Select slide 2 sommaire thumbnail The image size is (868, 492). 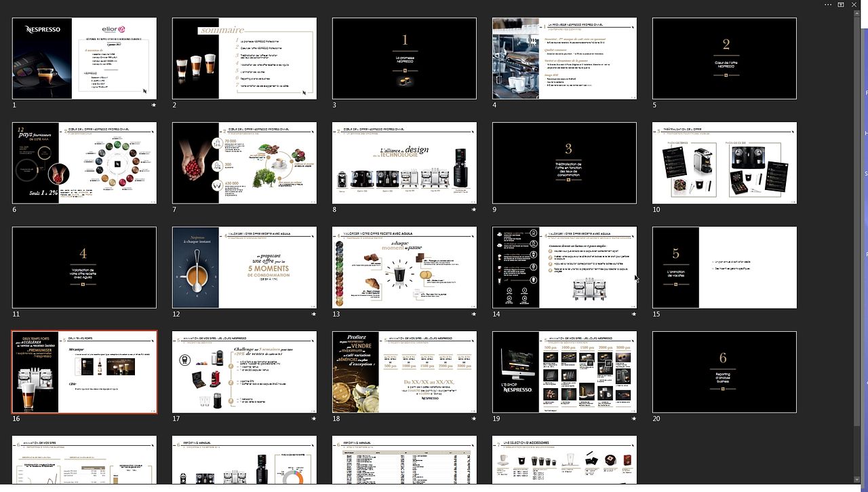tap(244, 58)
